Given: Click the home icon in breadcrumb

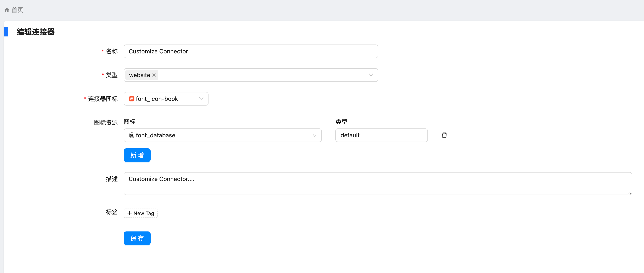Looking at the screenshot, I should tap(7, 10).
